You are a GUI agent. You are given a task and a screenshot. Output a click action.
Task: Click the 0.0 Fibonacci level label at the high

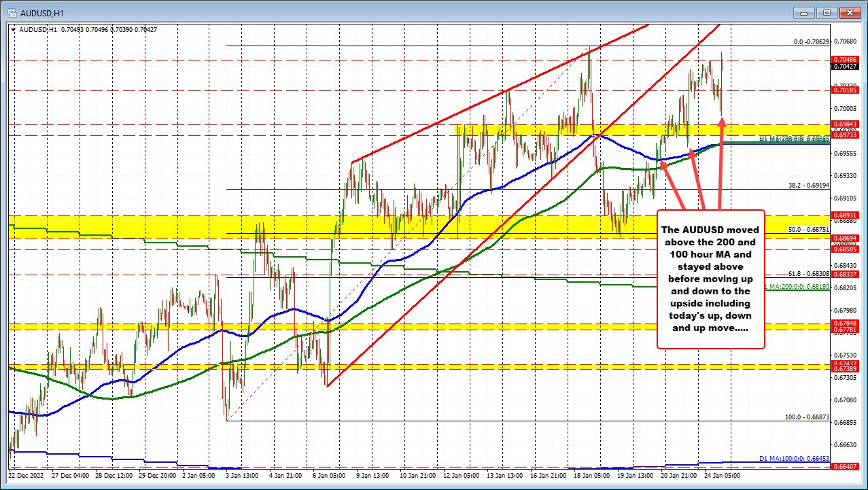[x=811, y=41]
